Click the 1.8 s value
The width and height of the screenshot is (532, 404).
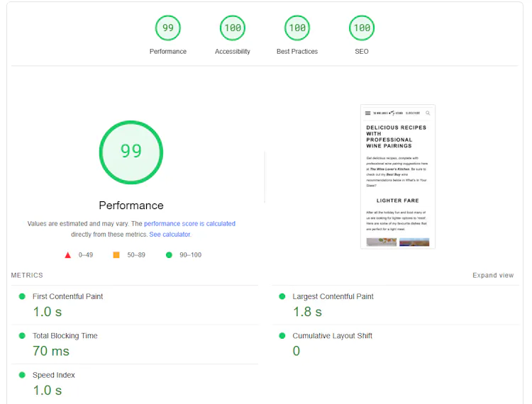(307, 312)
